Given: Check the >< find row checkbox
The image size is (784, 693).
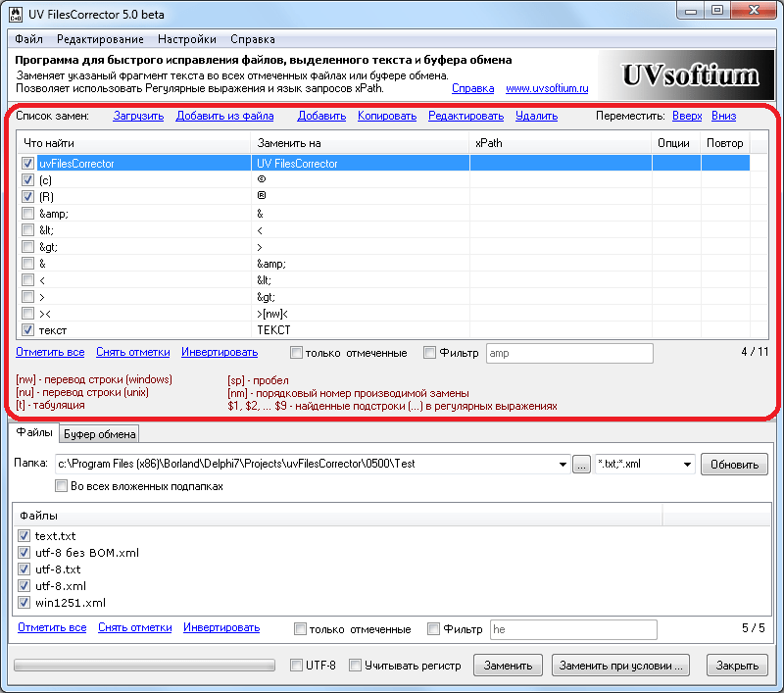Looking at the screenshot, I should click(28, 314).
